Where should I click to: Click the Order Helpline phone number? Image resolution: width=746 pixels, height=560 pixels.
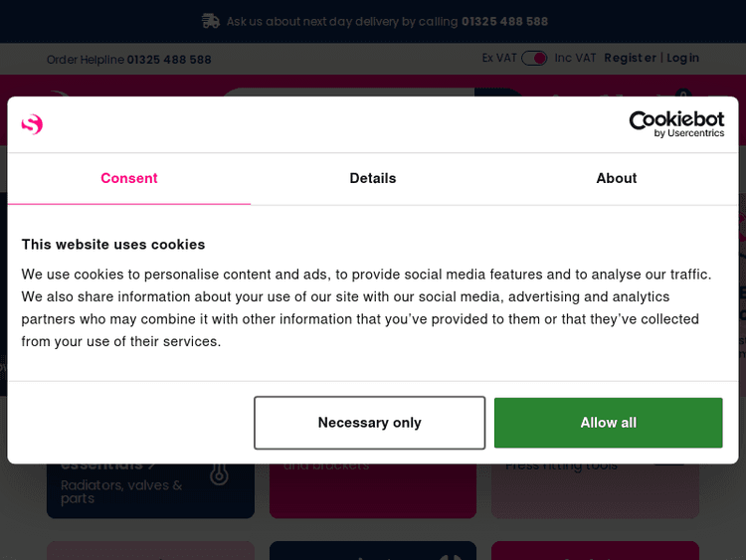pos(169,60)
